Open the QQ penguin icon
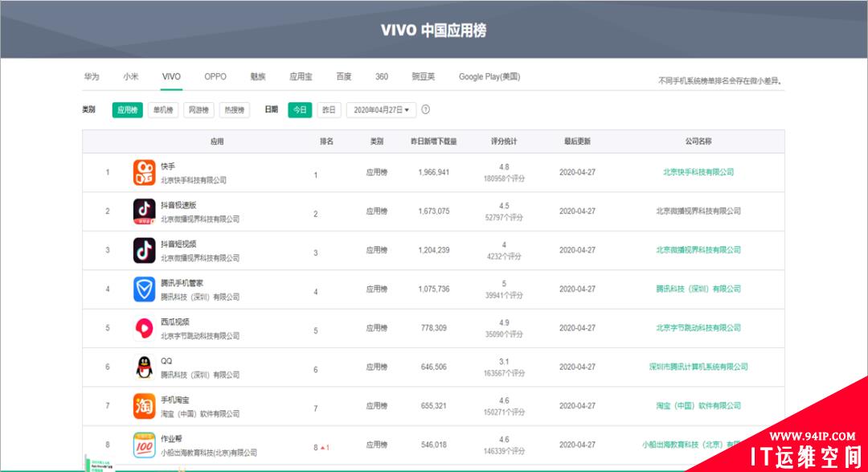868x472 pixels. (x=145, y=367)
